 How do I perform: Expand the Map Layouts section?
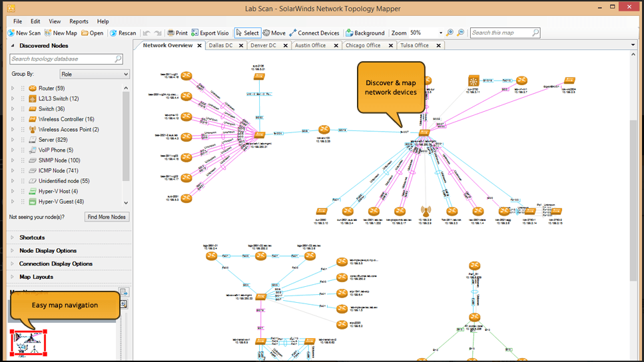pos(36,277)
